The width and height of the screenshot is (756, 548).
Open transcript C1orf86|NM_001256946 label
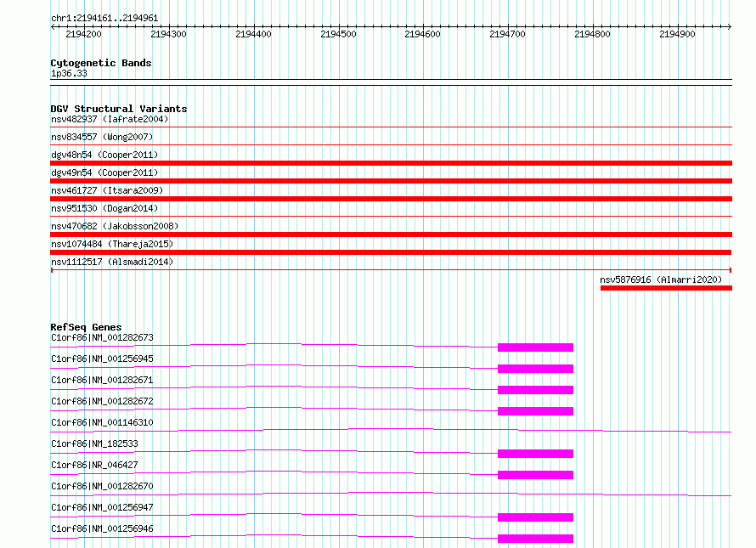(x=102, y=528)
